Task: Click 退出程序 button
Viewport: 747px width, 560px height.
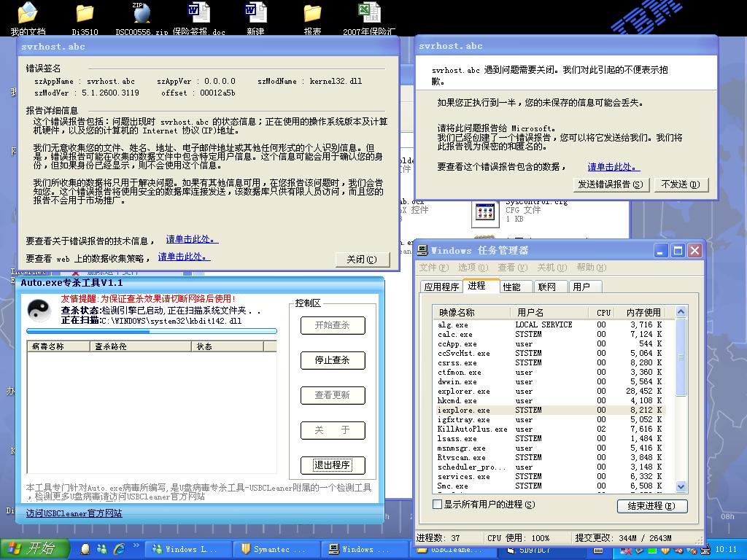Action: (x=333, y=465)
